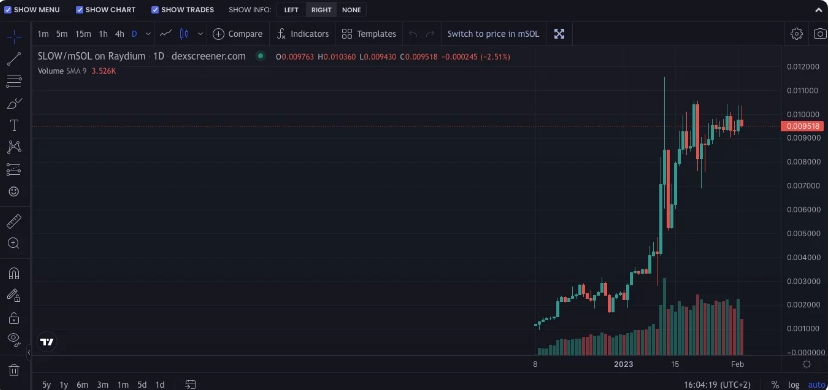Screen dimensions: 829x390
Task: Toggle magnet mode snapping
Action: [x=14, y=273]
